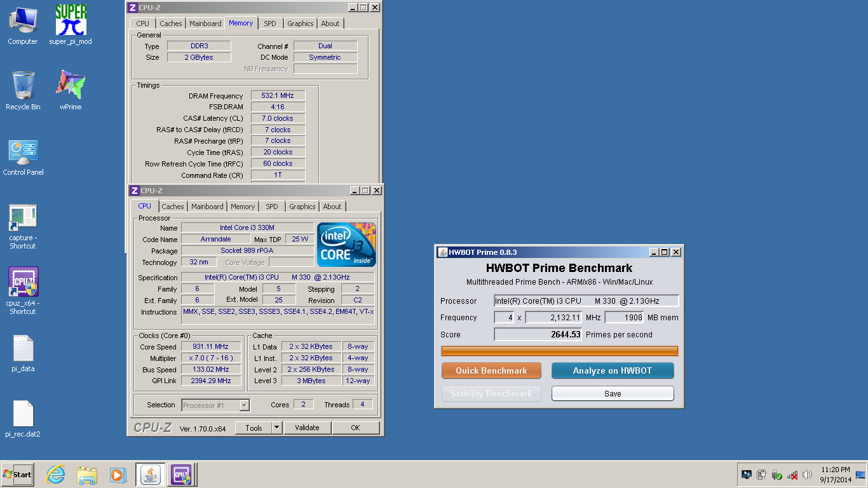Click the Bus Speed value 133.02 MHz
Viewport: 868px width, 488px height.
point(212,369)
